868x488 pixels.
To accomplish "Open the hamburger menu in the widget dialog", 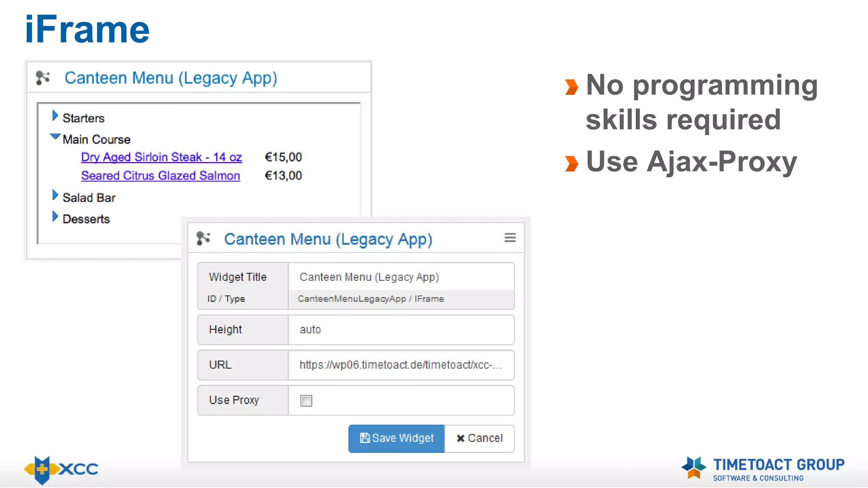I will (510, 238).
